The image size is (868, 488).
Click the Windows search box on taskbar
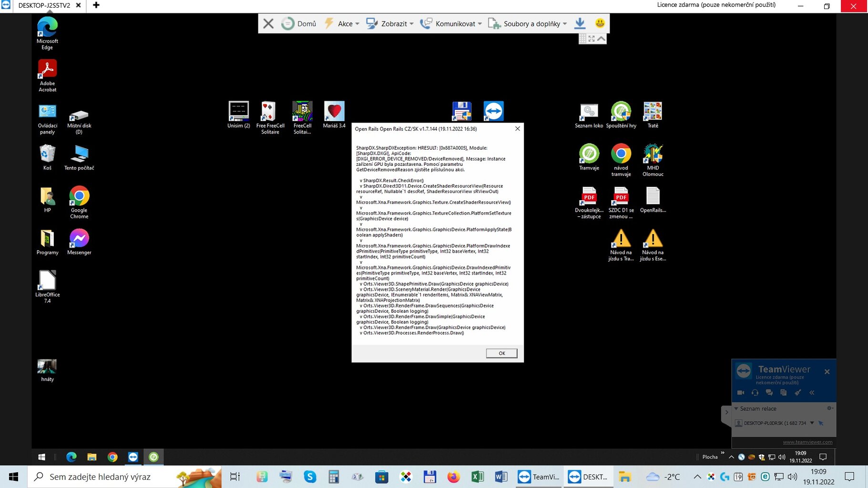coord(100,477)
